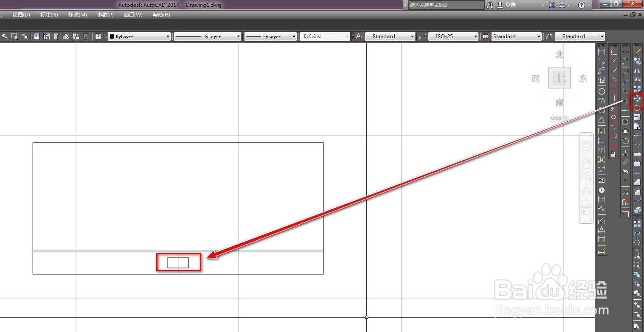Select the Explode tool

click(637, 210)
